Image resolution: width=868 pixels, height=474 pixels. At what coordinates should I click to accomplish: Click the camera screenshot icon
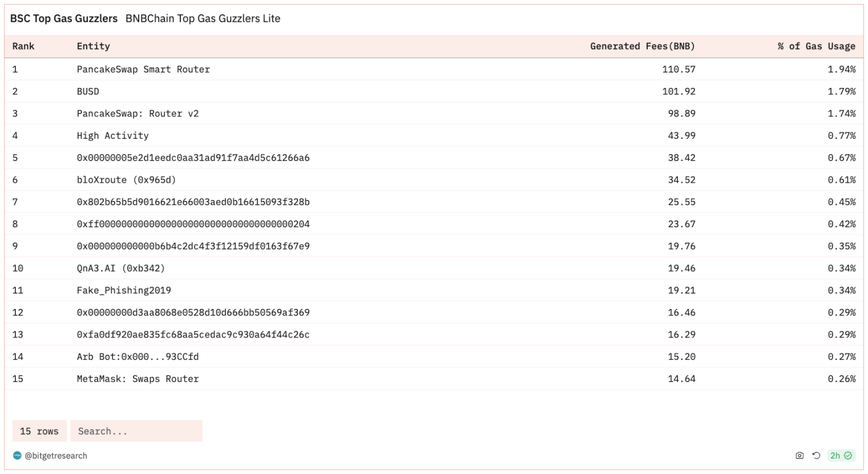pos(799,455)
